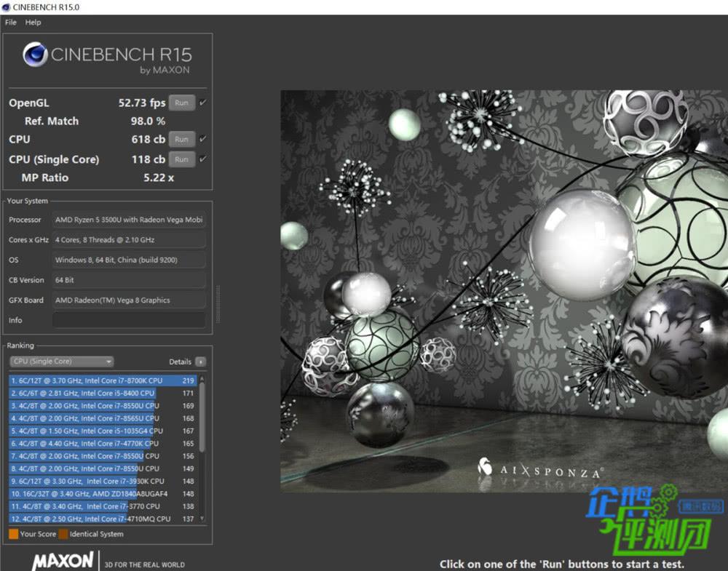Screen dimensions: 728x571
Task: Click the Cinebench sphere logo icon
Action: point(35,55)
